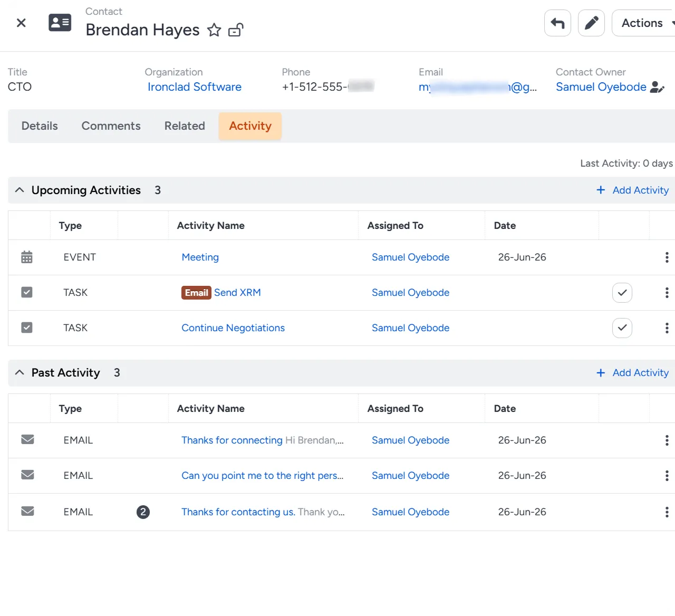Click envelope icon for Thanks for connecting
This screenshot has height=616, width=675.
(x=27, y=439)
